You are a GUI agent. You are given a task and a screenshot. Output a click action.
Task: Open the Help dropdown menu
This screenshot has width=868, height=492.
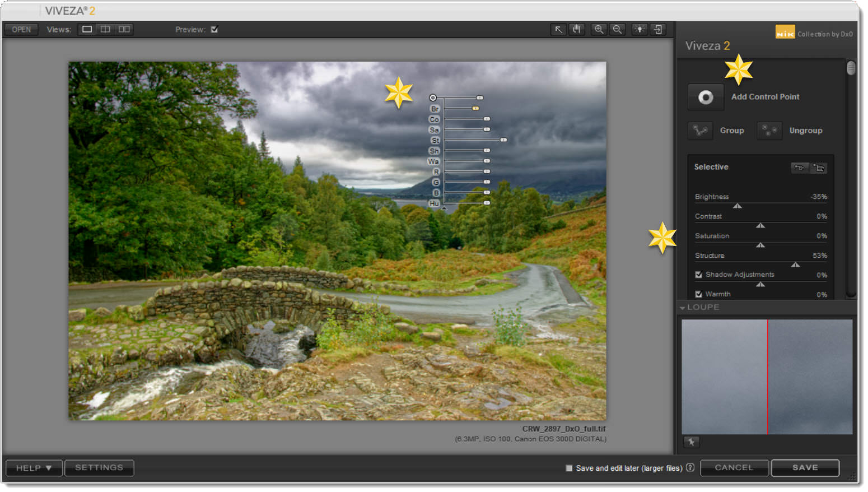tap(34, 468)
